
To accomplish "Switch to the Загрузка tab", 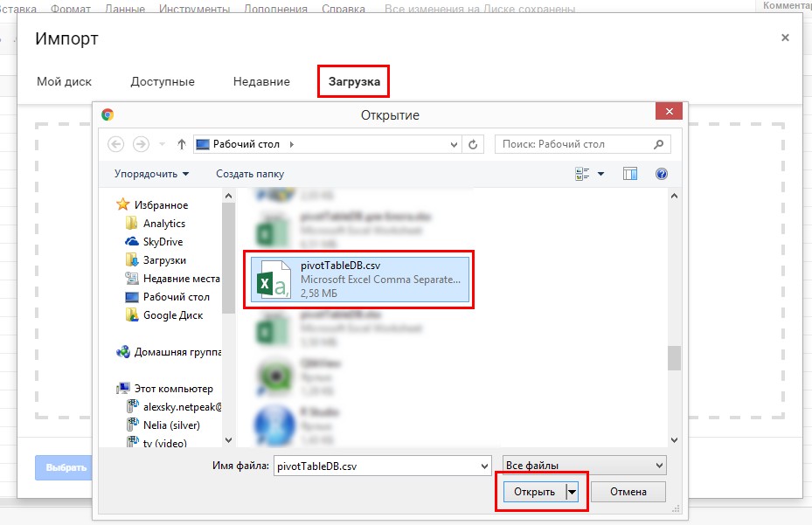I will click(354, 82).
